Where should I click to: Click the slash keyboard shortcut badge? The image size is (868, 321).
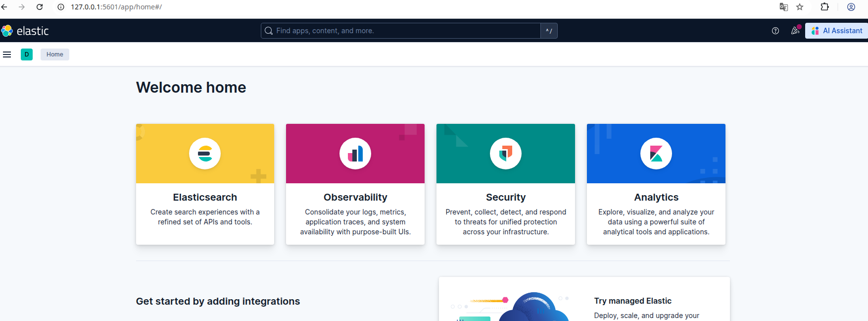click(x=549, y=31)
